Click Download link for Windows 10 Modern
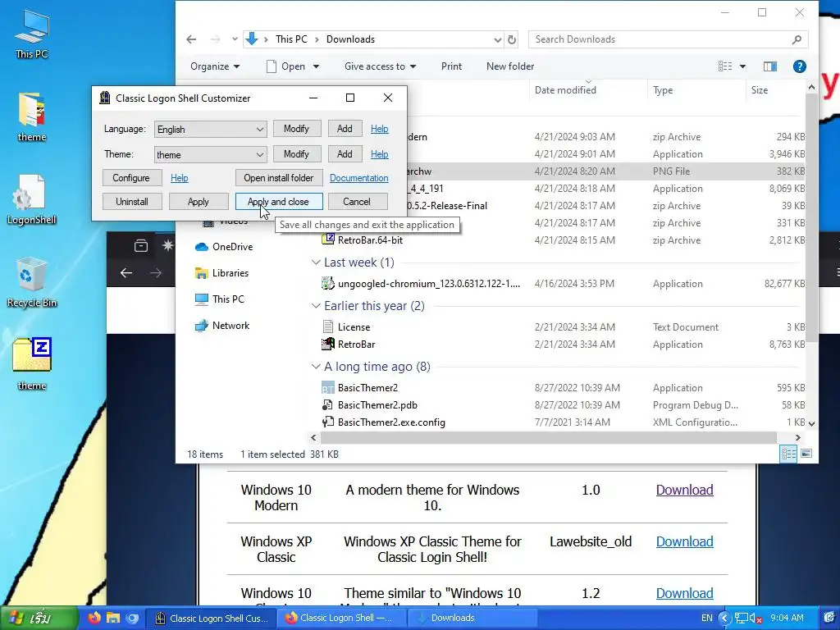The image size is (840, 630). point(684,490)
